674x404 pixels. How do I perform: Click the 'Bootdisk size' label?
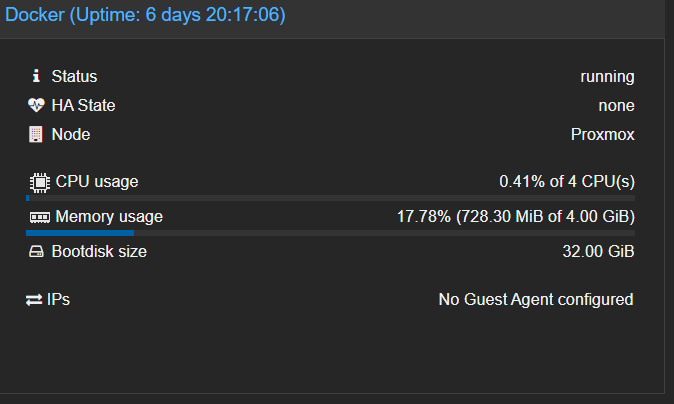tap(99, 251)
